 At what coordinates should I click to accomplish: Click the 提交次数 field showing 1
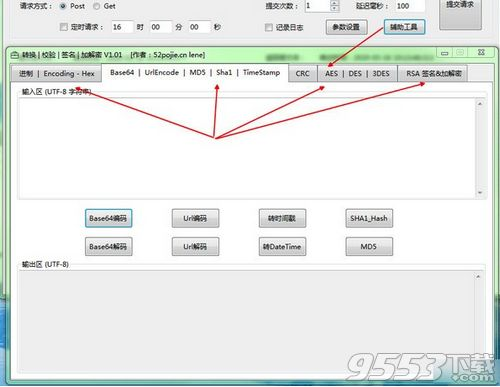317,6
